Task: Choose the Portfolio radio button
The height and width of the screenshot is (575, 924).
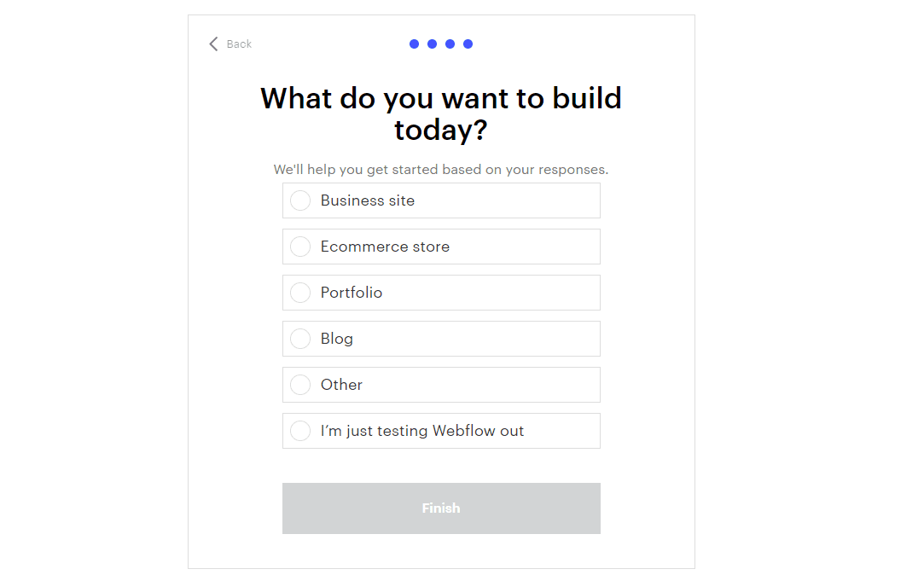Action: coord(300,293)
